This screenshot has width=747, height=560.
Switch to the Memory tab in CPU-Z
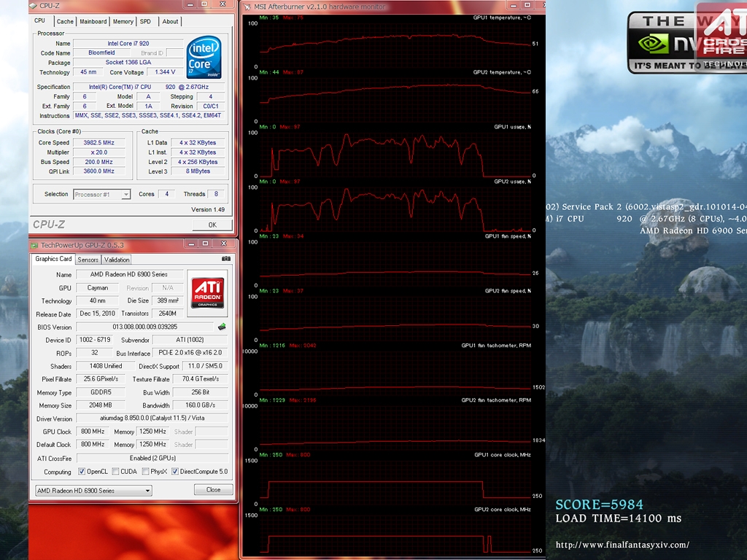pyautogui.click(x=123, y=21)
